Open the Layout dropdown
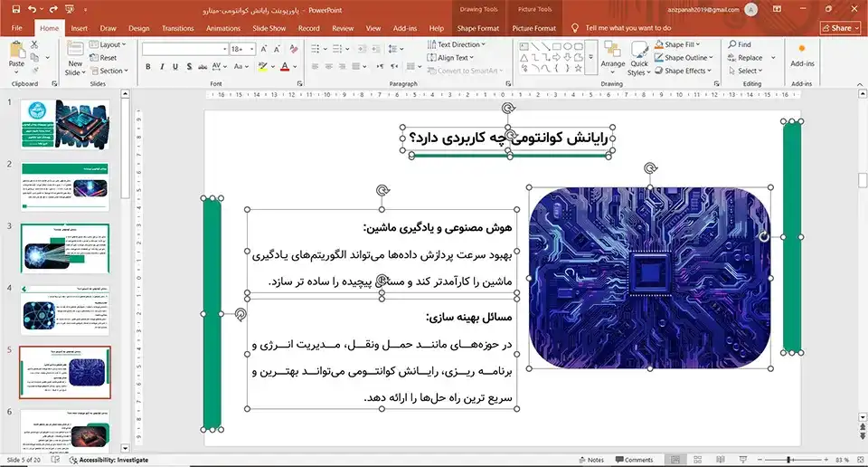Screen dimensions: 868x467 click(108, 44)
